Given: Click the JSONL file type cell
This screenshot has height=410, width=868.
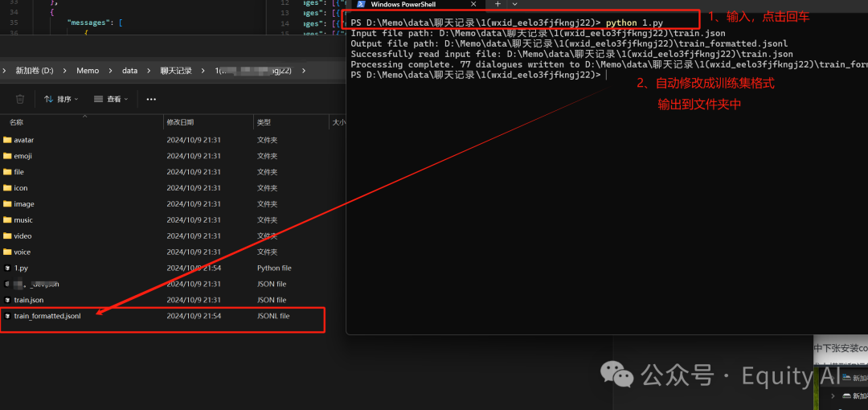Looking at the screenshot, I should pos(273,316).
